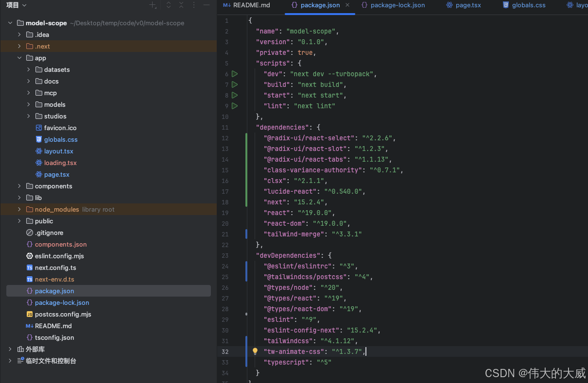Open the project panel options menu
The height and width of the screenshot is (383, 588).
click(x=194, y=5)
